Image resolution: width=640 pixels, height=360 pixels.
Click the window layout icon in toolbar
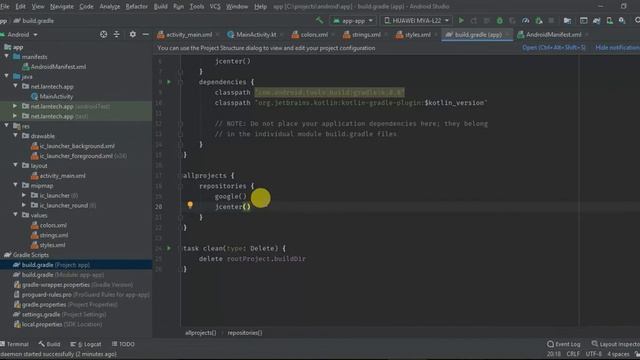pyautogui.click(x=583, y=20)
